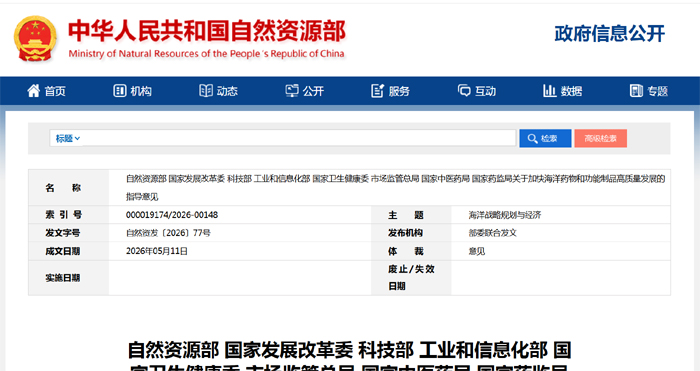This screenshot has width=700, height=371.
Task: Click the 发布机构 column label
Action: 405,233
